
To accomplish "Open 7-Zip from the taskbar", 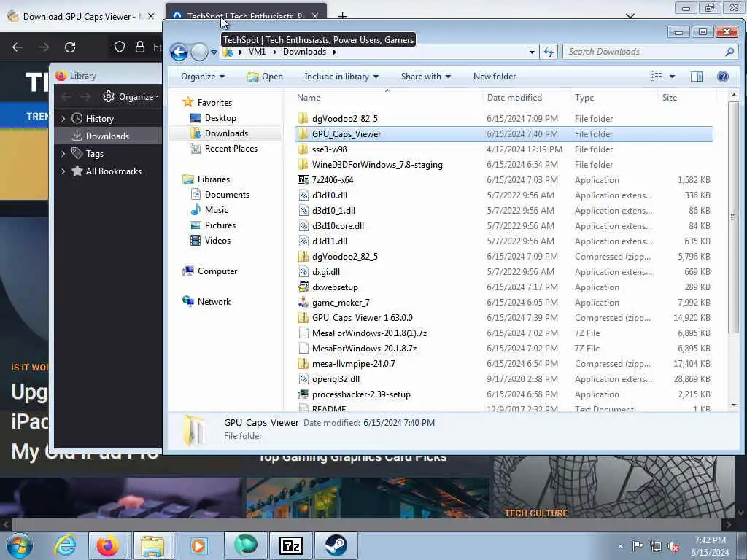I will pos(290,545).
